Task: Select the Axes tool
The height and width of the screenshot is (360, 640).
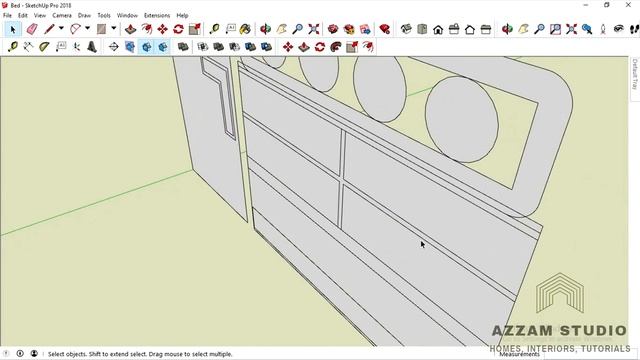Action: pos(76,47)
